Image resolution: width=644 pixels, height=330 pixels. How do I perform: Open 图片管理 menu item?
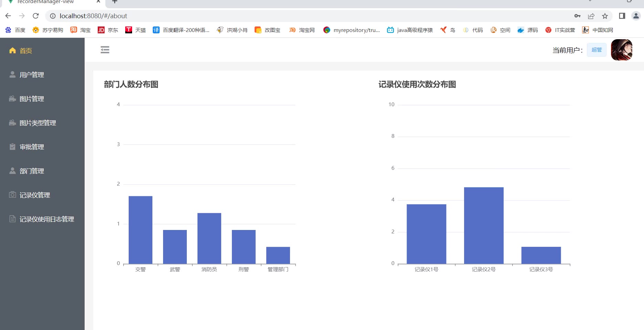pos(42,99)
